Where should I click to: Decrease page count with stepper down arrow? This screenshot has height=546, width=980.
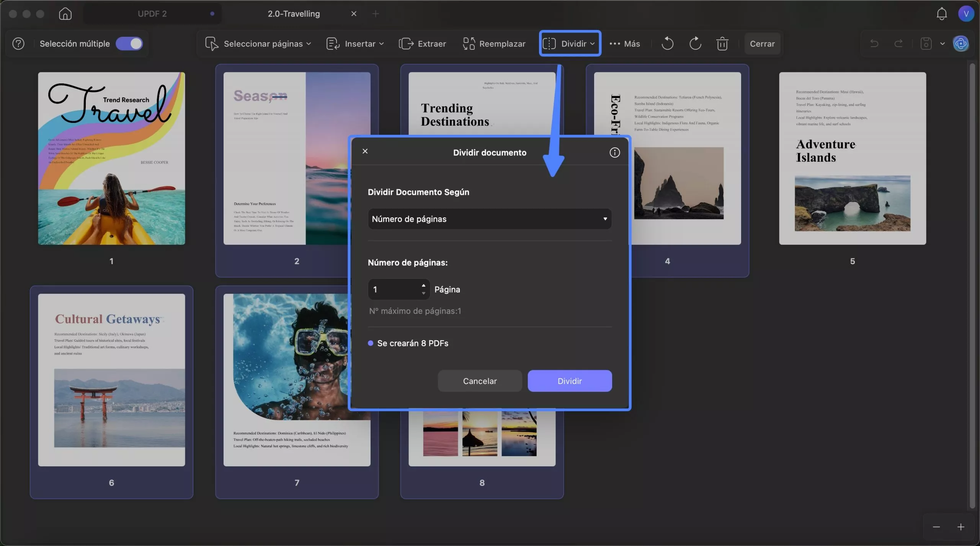[x=423, y=294]
